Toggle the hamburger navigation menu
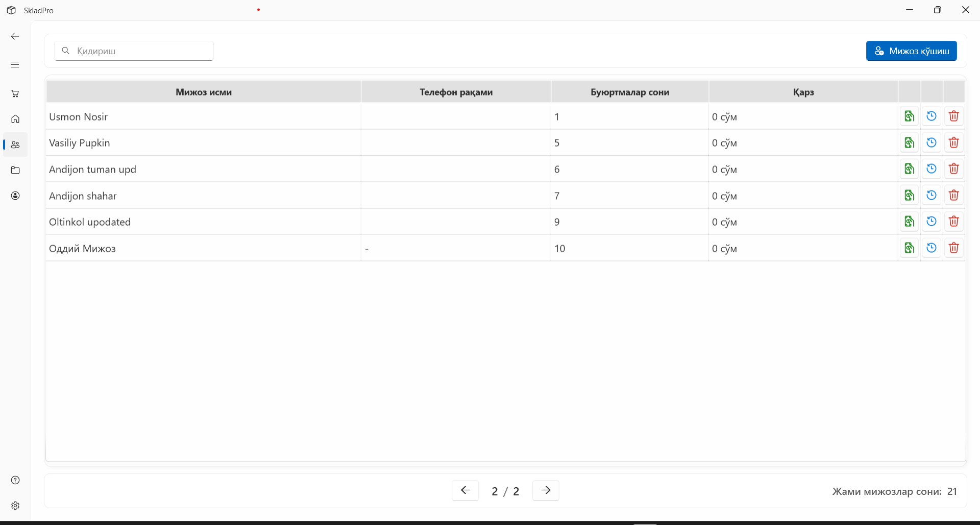Image resolution: width=980 pixels, height=525 pixels. 15,64
